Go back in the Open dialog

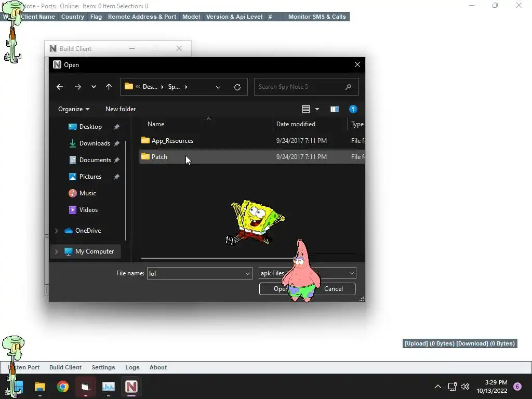pos(60,87)
